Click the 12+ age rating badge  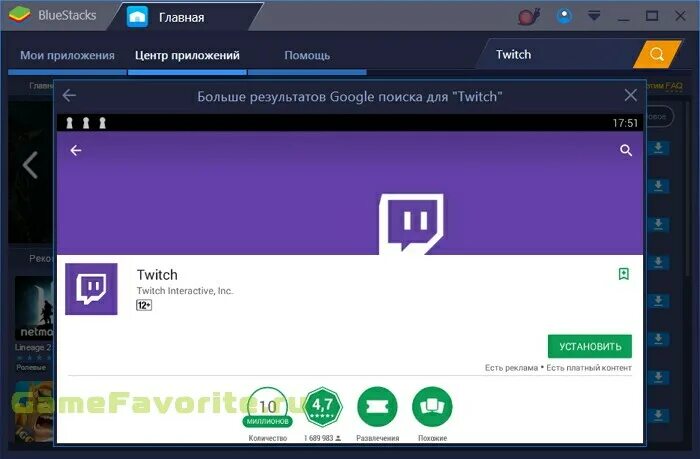click(144, 305)
